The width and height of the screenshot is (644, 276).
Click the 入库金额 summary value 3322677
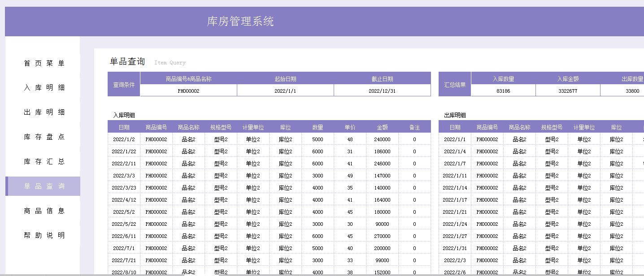(568, 91)
